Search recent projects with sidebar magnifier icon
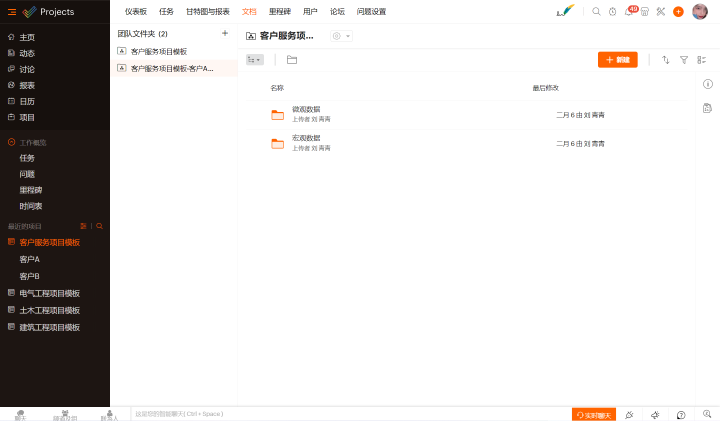 99,226
